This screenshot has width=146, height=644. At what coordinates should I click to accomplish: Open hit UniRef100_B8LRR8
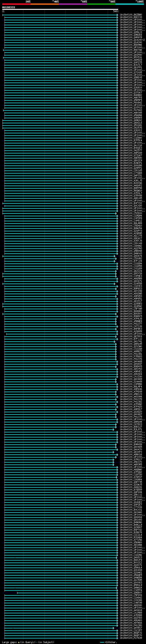tap(131, 223)
